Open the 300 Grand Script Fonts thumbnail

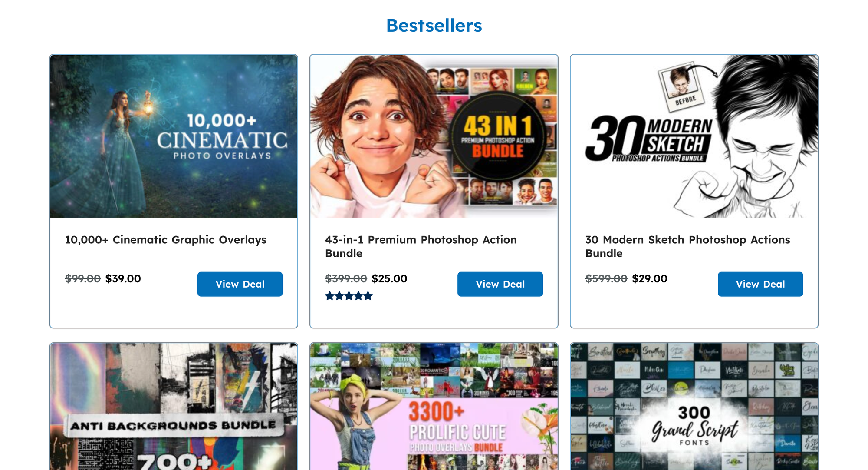(x=694, y=407)
